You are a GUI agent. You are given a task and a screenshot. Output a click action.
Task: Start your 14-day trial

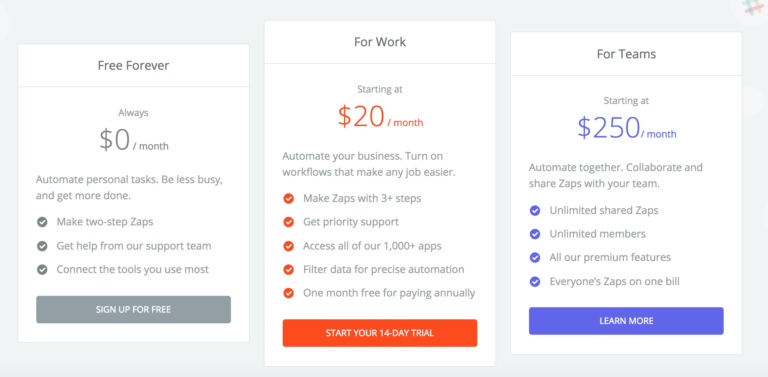pyautogui.click(x=380, y=333)
